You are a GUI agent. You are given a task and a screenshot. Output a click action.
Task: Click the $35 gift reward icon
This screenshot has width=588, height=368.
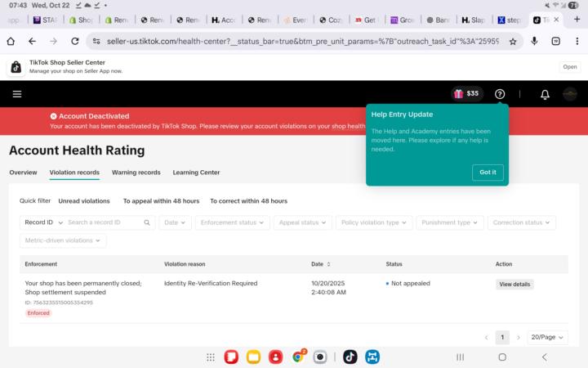tap(467, 94)
